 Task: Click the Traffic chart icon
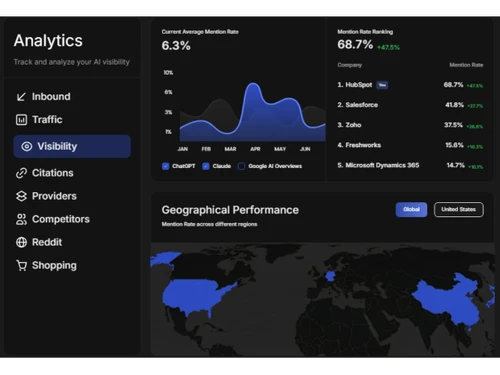(x=21, y=120)
